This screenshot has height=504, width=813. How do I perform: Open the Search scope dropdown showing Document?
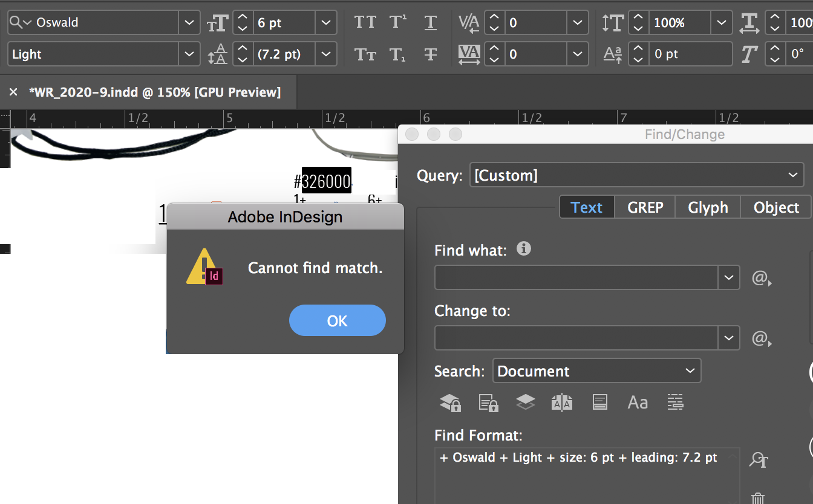596,370
